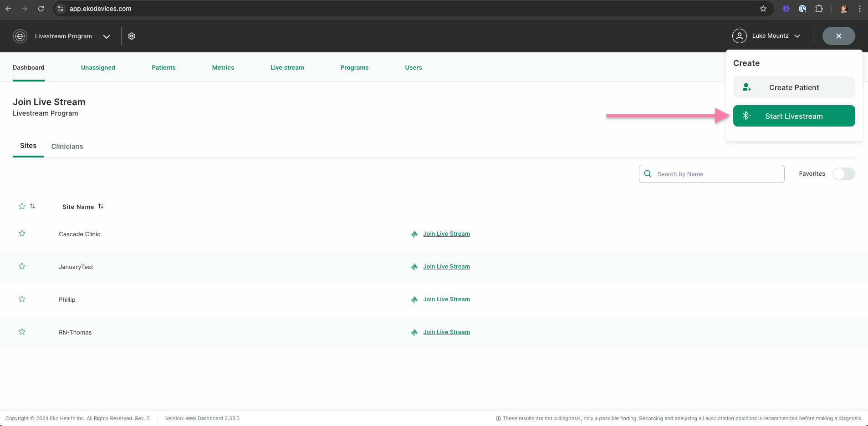Click the search magnifier icon
The image size is (868, 426).
(x=648, y=173)
